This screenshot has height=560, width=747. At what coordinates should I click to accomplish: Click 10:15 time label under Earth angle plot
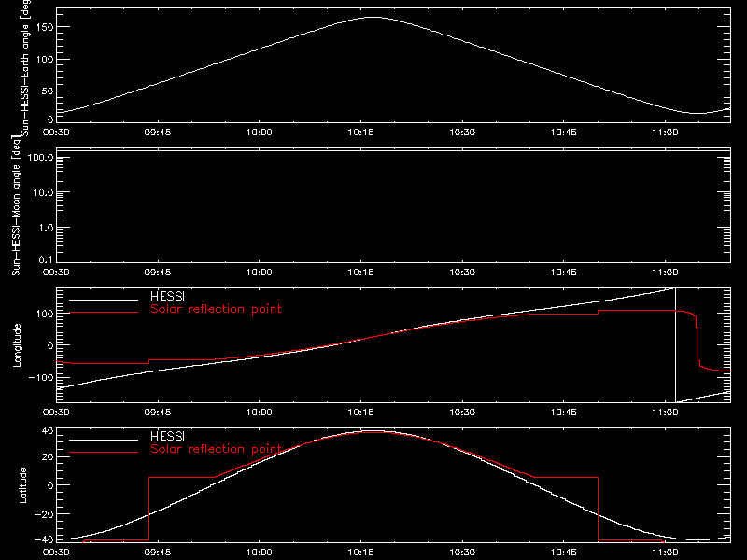[360, 132]
